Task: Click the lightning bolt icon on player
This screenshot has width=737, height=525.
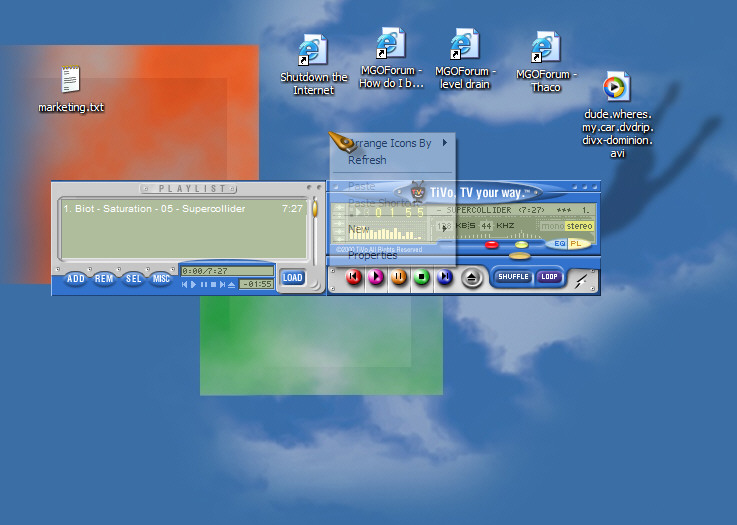Action: (581, 281)
